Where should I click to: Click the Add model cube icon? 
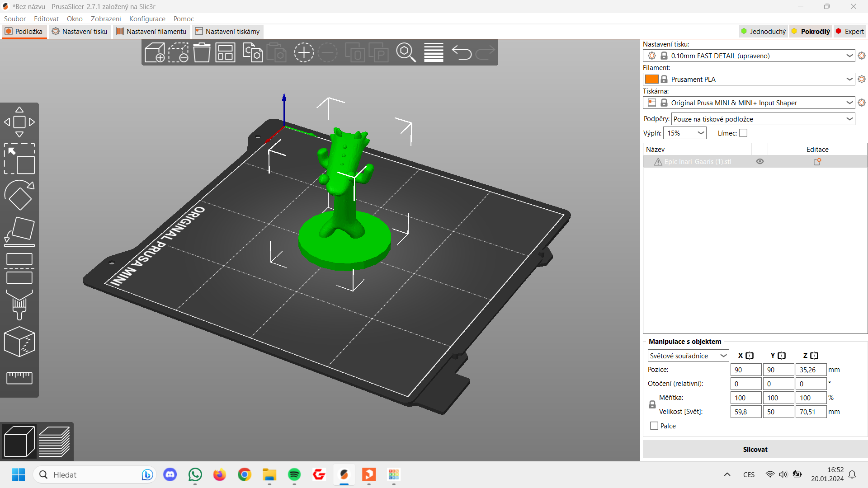(x=155, y=52)
